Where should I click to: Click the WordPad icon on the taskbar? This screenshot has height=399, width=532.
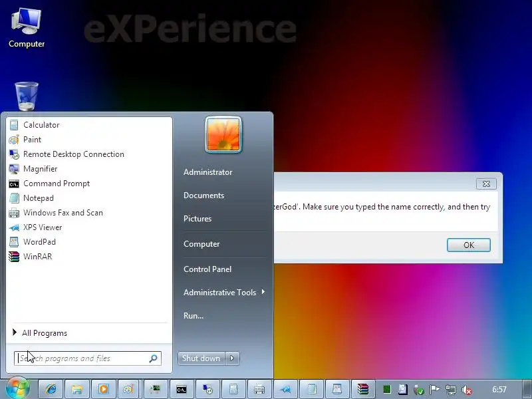click(337, 389)
